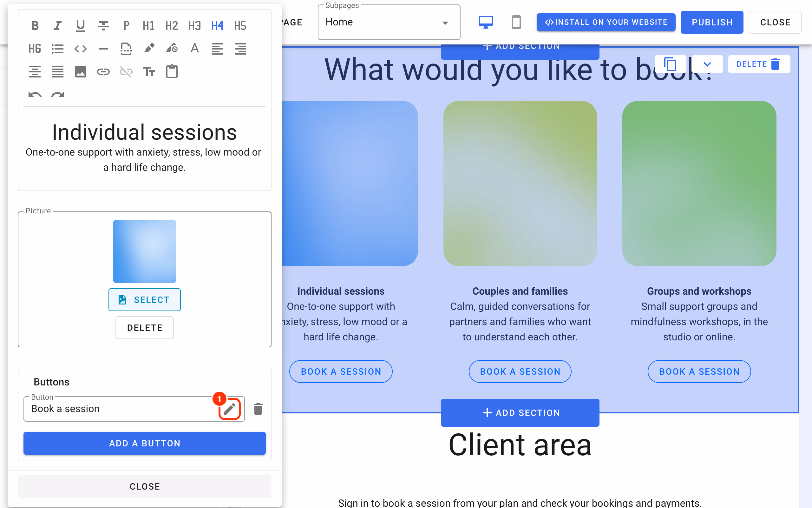
Task: Justify the text
Action: (x=58, y=71)
